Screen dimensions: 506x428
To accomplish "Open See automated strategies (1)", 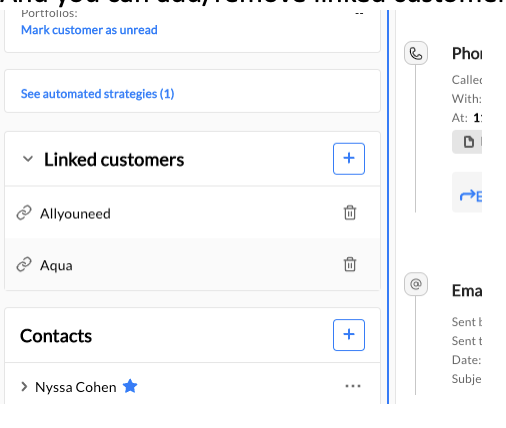I will coord(97,94).
